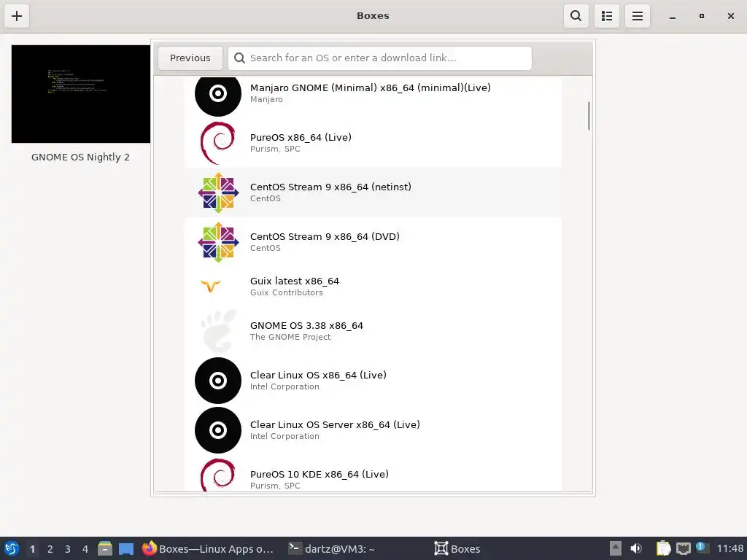Screen dimensions: 747x560
Task: Open the file manager launcher in the taskbar
Action: tap(105, 548)
